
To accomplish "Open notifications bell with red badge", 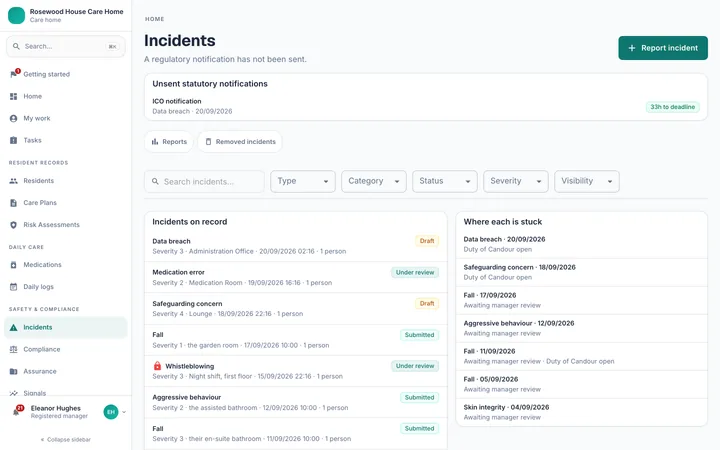I will [17, 411].
